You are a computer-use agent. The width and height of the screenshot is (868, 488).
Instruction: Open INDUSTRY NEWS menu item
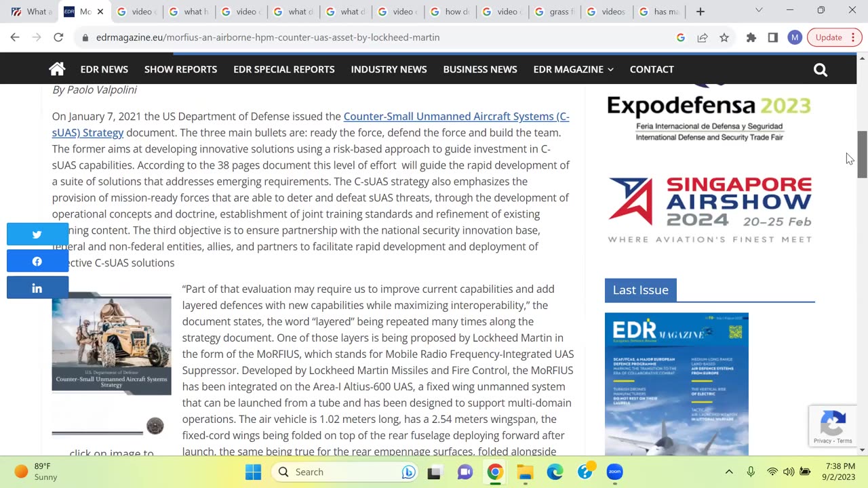click(x=389, y=69)
